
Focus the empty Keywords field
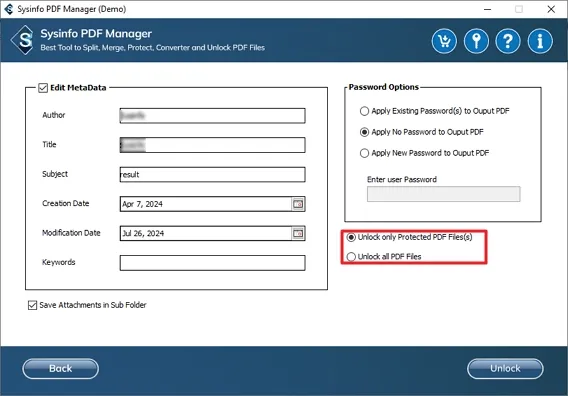[x=213, y=263]
